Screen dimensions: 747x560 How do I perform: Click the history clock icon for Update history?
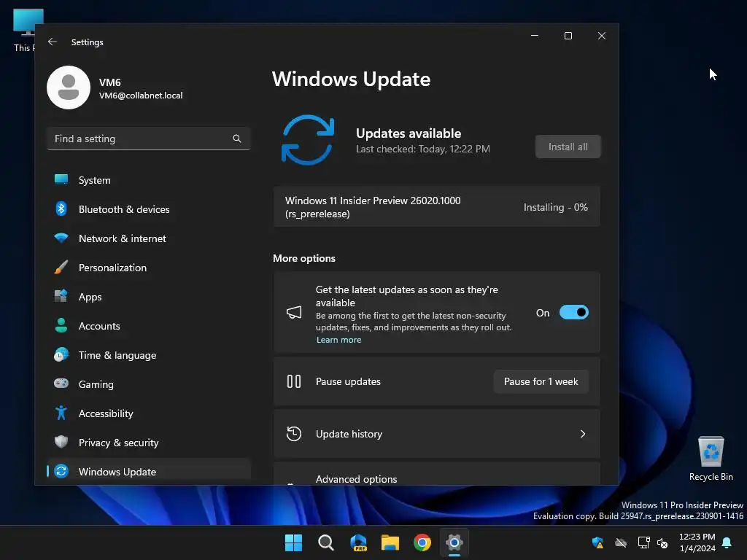[x=294, y=434]
